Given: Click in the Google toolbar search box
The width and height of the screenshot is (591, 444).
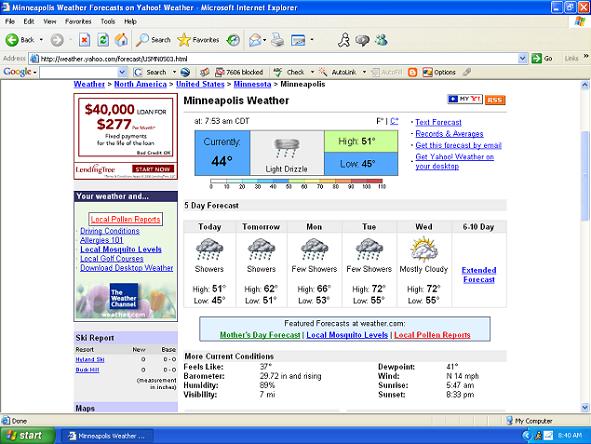Looking at the screenshot, I should tap(79, 72).
